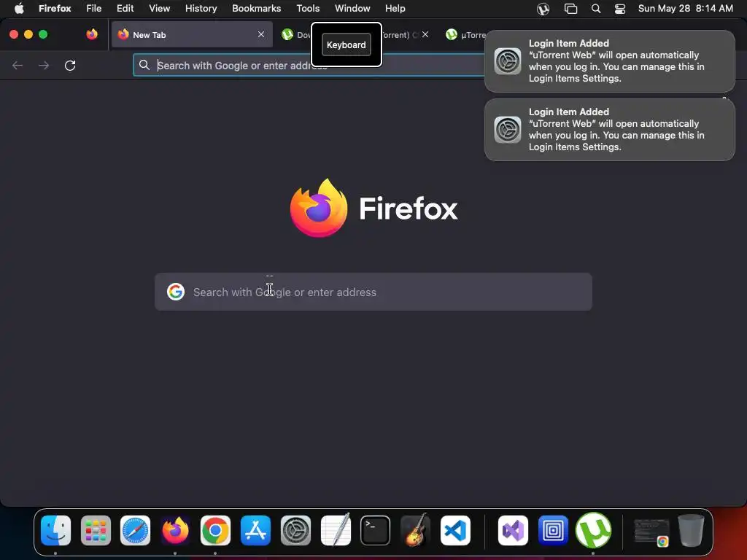Go forward to next page
Image resolution: width=747 pixels, height=560 pixels.
click(x=44, y=65)
